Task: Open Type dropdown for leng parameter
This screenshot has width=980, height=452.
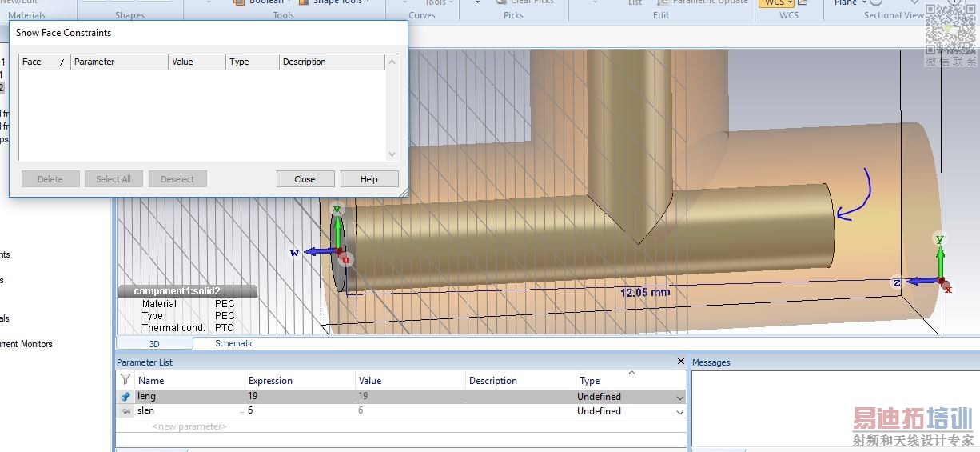Action: tap(679, 398)
